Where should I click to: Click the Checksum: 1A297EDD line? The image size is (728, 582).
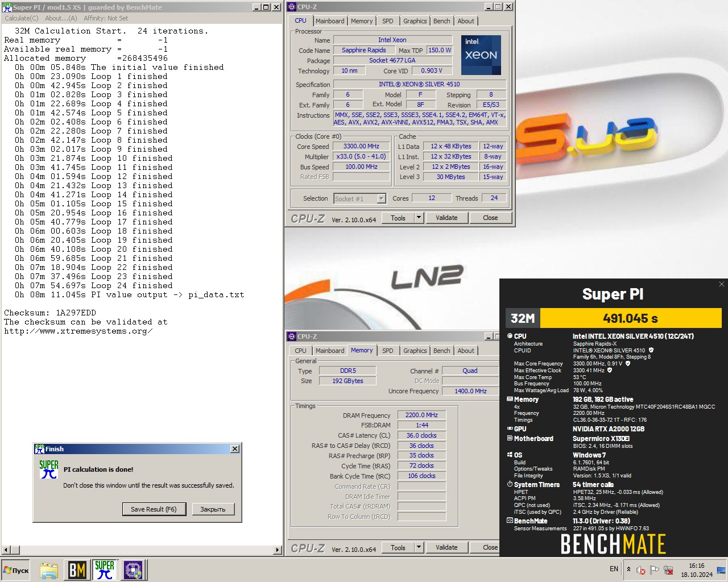[x=50, y=313]
